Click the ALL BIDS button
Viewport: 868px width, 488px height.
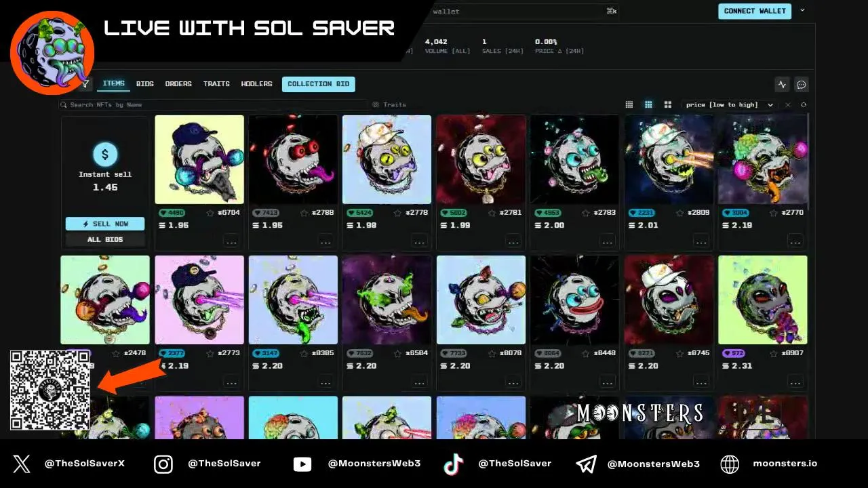[x=105, y=239]
